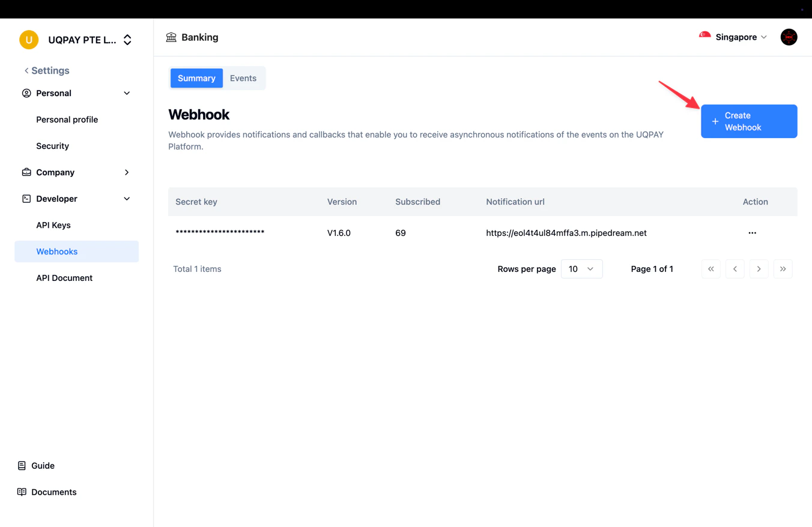
Task: Select the Summary tab
Action: 196,78
